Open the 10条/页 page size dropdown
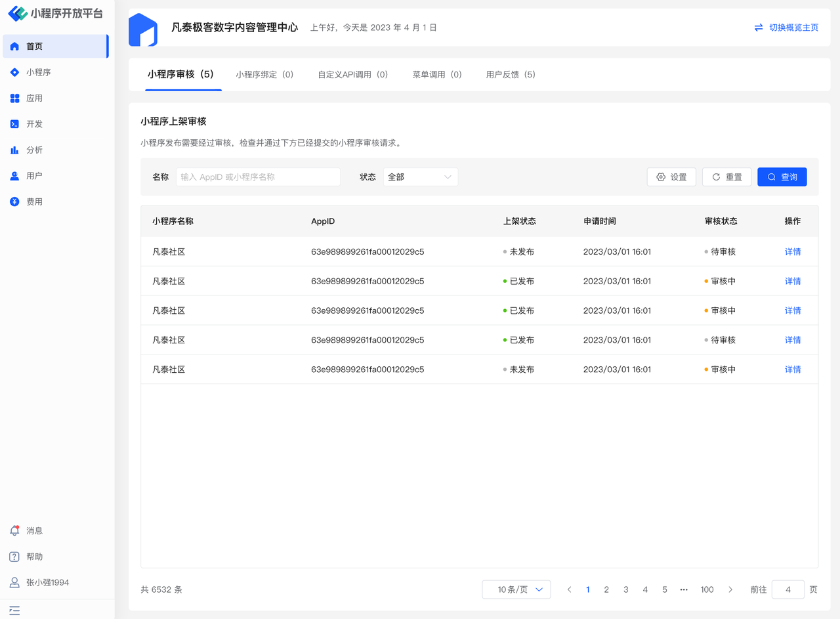 [x=516, y=589]
